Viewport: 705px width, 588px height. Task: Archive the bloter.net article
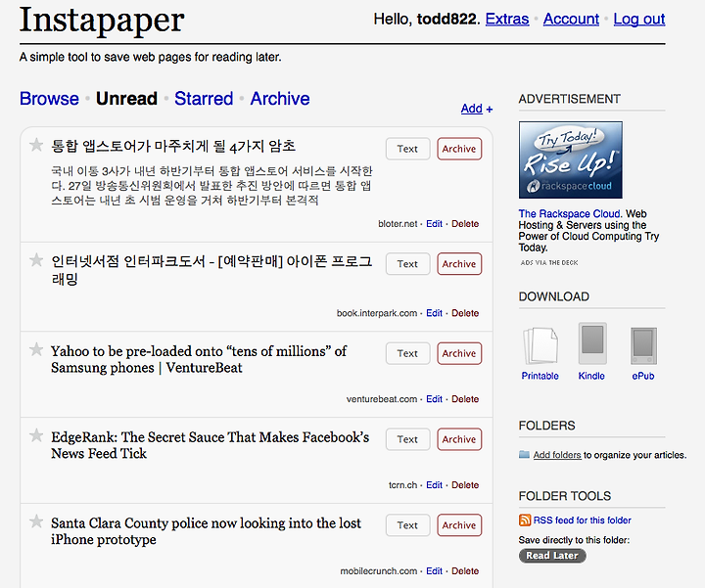point(459,149)
